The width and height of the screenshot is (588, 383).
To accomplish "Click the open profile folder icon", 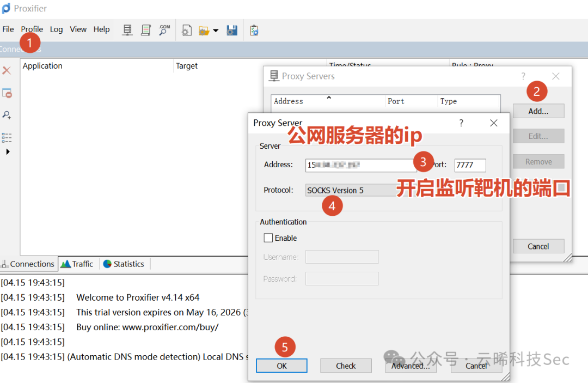I will click(204, 31).
